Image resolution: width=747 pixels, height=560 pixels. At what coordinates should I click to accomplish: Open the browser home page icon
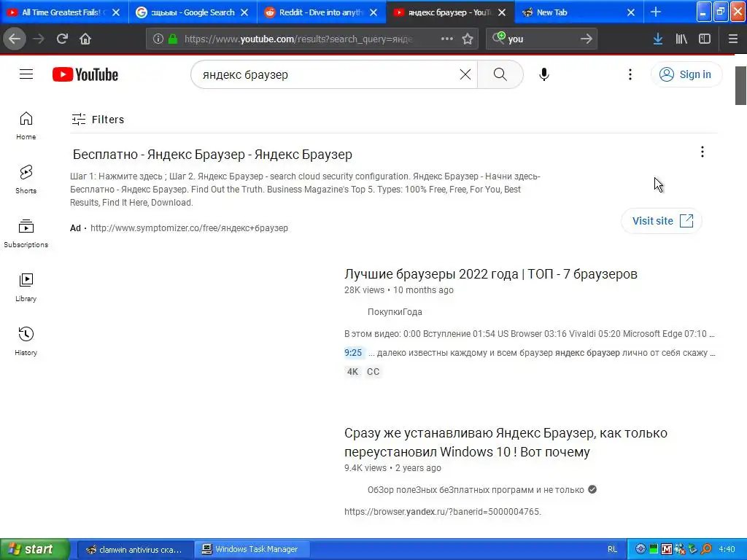[85, 39]
